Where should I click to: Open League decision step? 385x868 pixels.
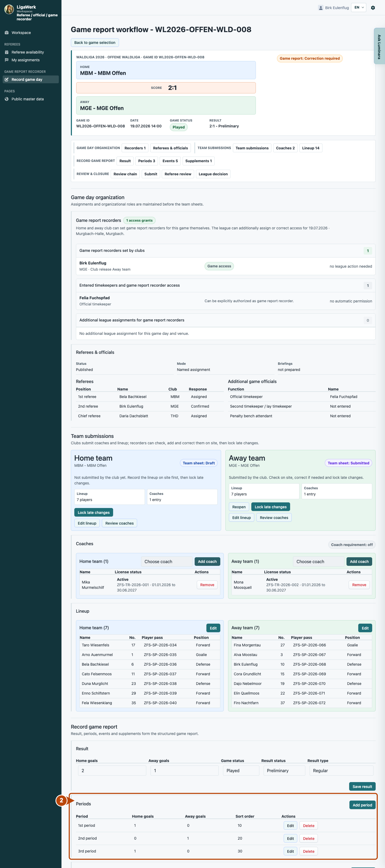point(213,174)
